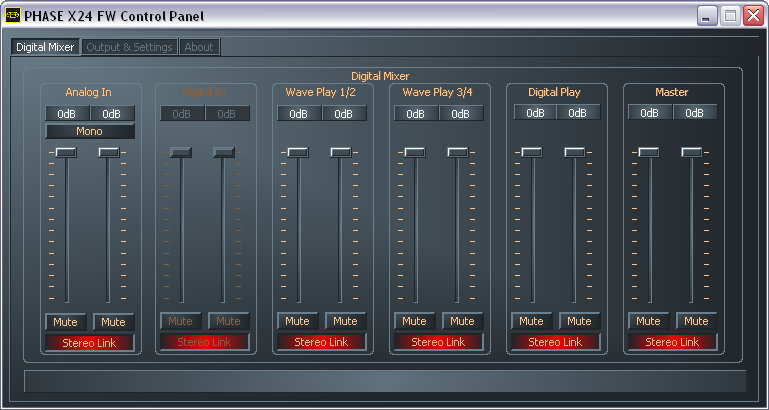Toggle Stereo Link for Digital Play
Viewport: 769px width, 410px height.
tap(555, 342)
